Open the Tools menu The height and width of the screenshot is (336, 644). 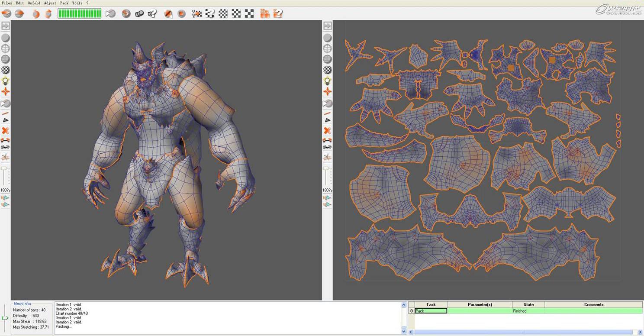coord(77,3)
